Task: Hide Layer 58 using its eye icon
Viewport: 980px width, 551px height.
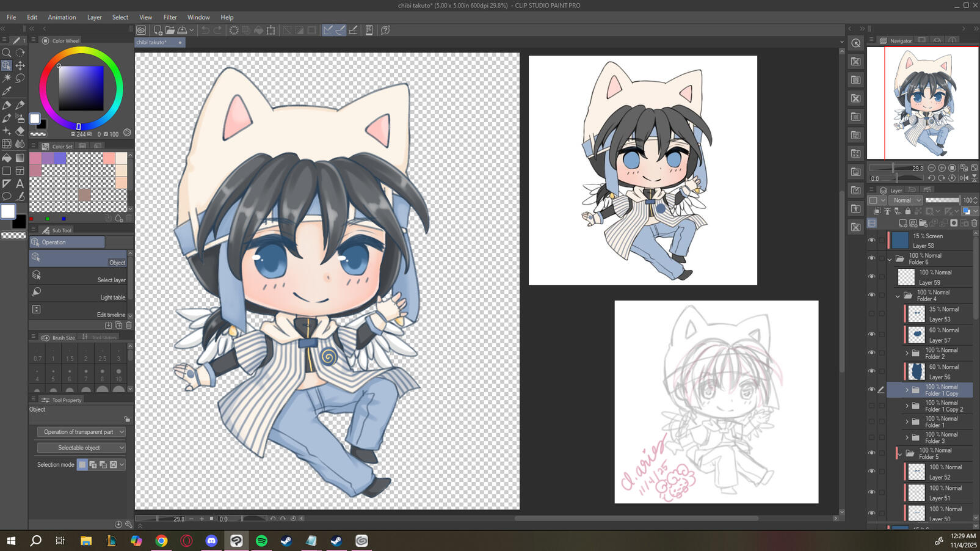Action: 871,241
